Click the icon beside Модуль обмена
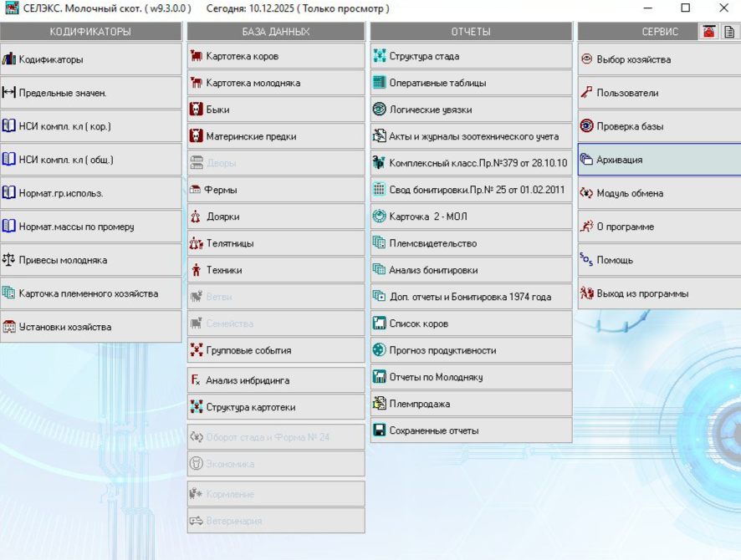Image resolution: width=741 pixels, height=560 pixels. click(x=586, y=192)
